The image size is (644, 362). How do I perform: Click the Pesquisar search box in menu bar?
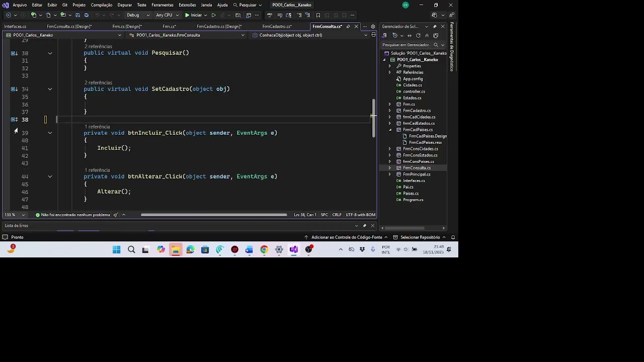point(248,5)
